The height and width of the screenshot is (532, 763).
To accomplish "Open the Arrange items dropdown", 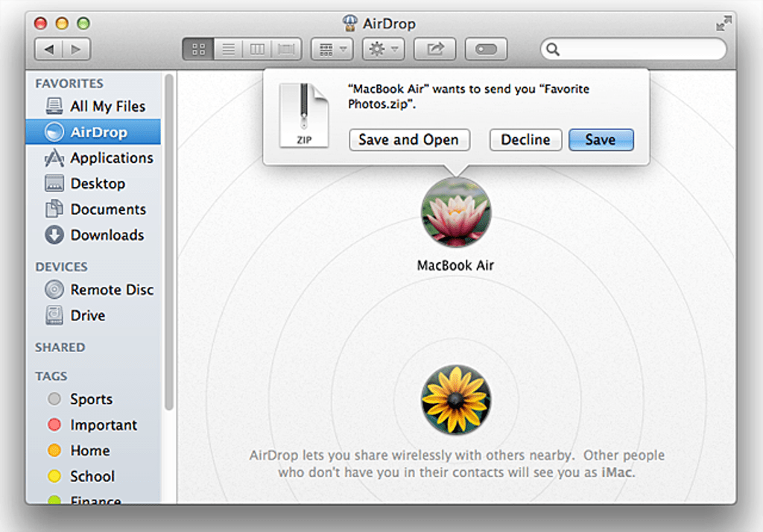I will point(332,49).
